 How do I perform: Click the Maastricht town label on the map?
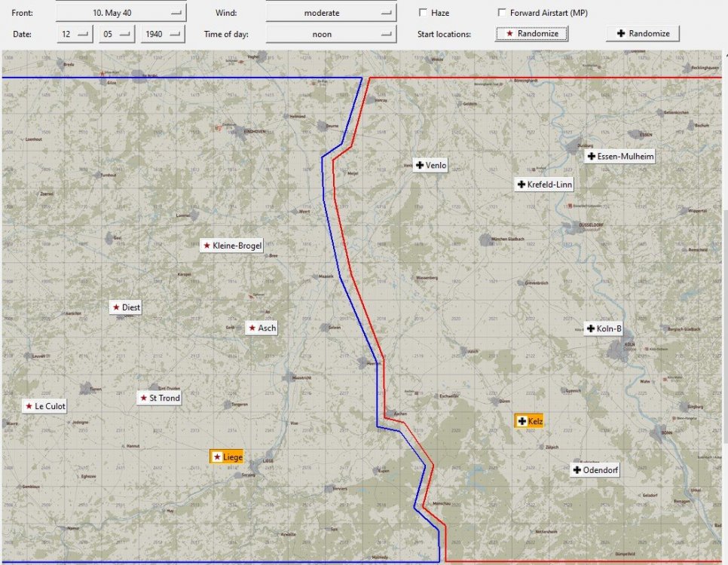[301, 378]
